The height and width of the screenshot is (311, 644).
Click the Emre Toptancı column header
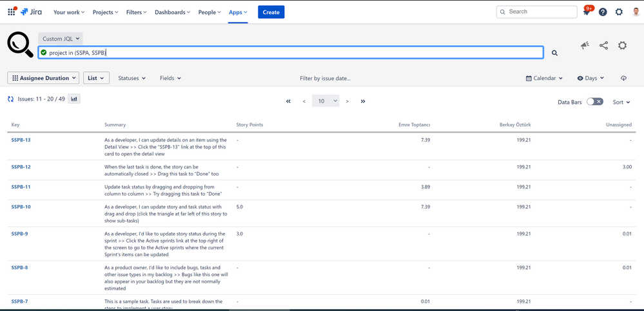coord(415,125)
